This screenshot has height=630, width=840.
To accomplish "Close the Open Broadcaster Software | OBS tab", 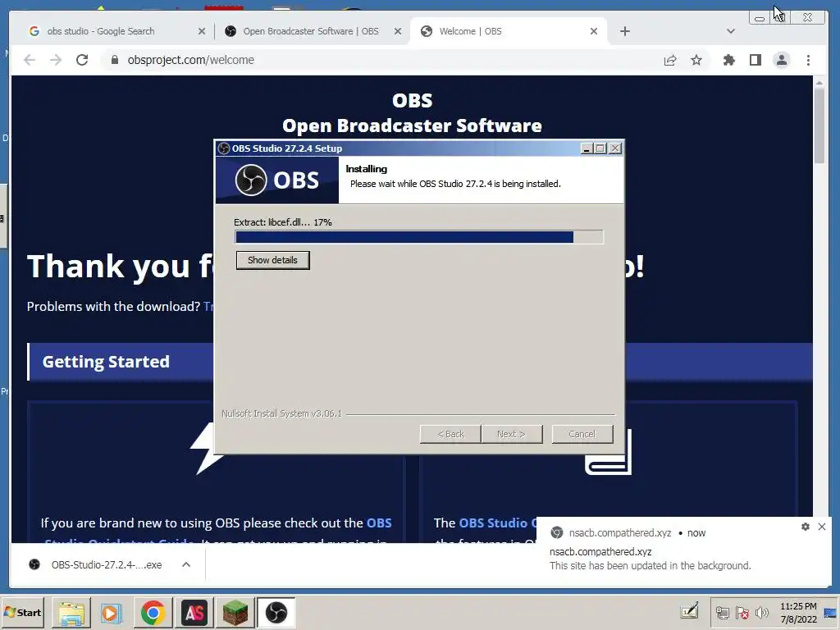I will (x=398, y=31).
